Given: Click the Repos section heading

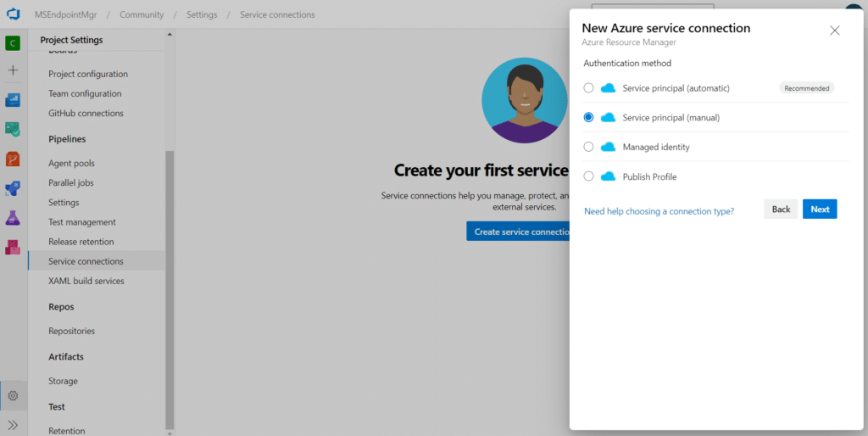Looking at the screenshot, I should (x=61, y=307).
